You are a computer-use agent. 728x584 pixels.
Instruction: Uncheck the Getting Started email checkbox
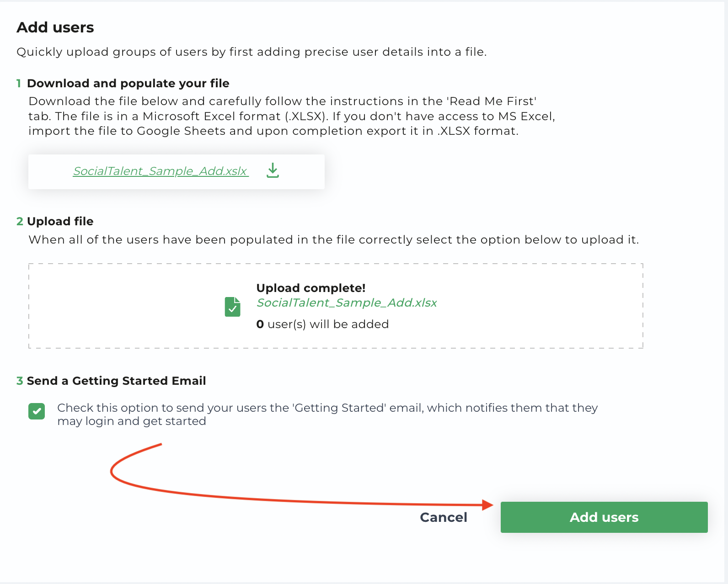[x=37, y=411]
